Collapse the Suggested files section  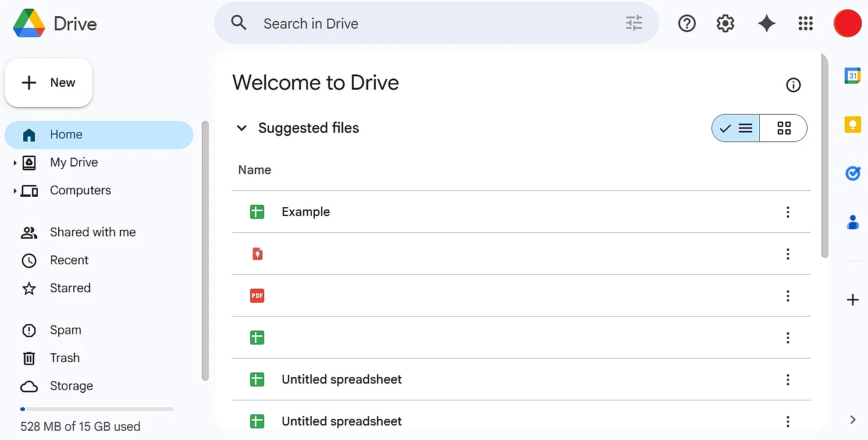241,128
